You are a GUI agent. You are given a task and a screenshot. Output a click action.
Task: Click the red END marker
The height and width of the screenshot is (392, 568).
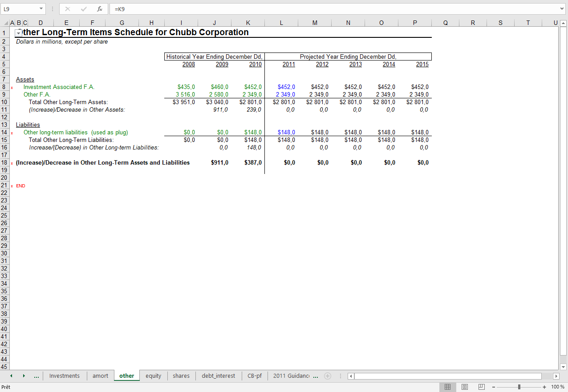(20, 186)
